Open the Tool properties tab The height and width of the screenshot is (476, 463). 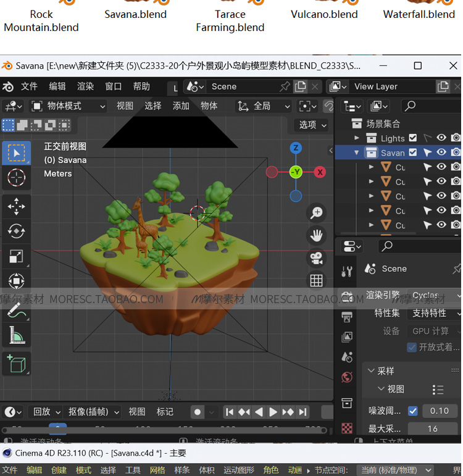pos(347,271)
